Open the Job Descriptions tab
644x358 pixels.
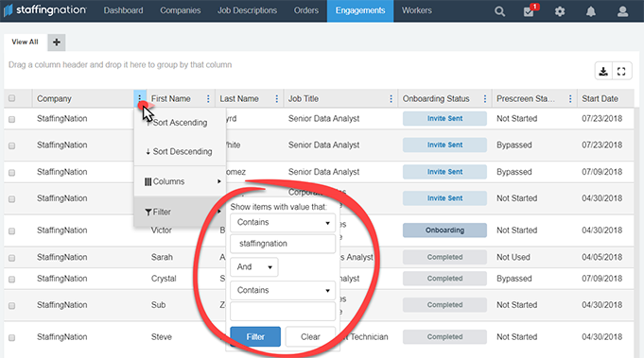point(247,10)
